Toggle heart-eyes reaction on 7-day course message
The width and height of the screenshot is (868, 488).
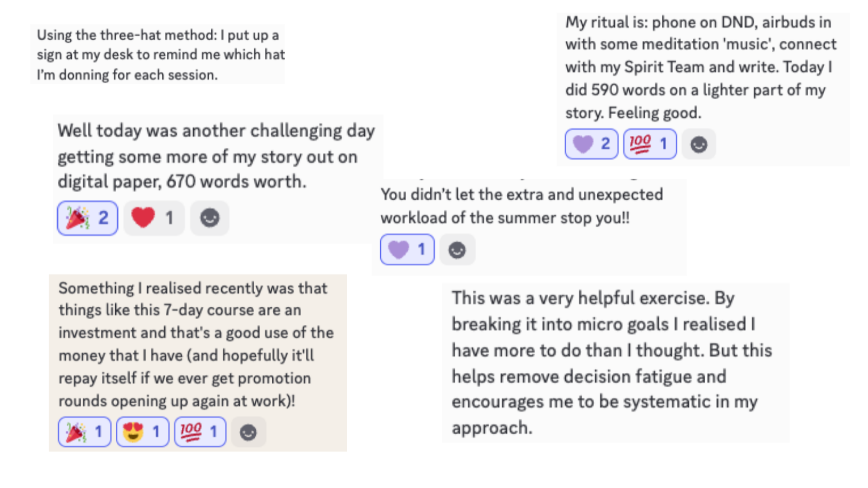click(143, 432)
